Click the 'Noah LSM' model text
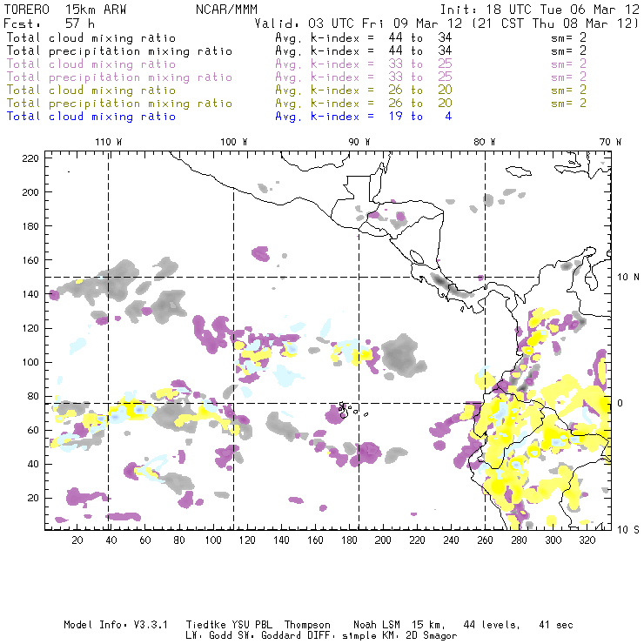 (x=377, y=625)
